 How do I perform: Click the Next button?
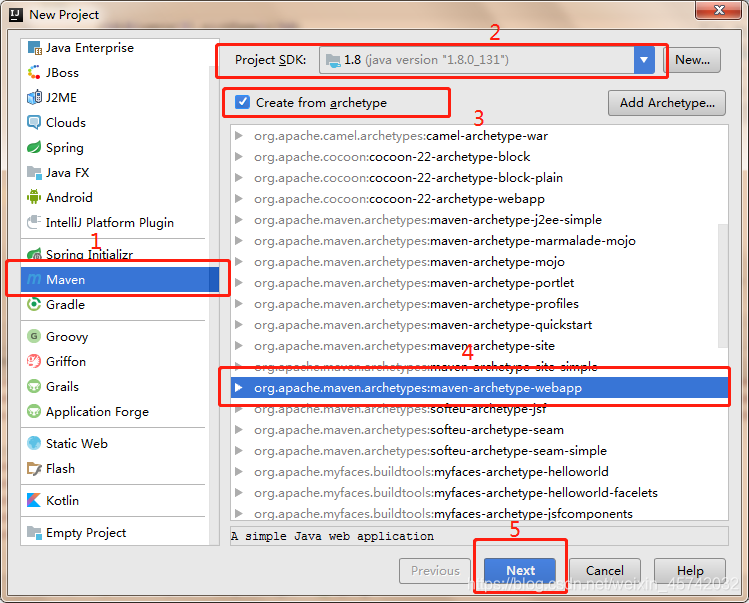[x=520, y=571]
